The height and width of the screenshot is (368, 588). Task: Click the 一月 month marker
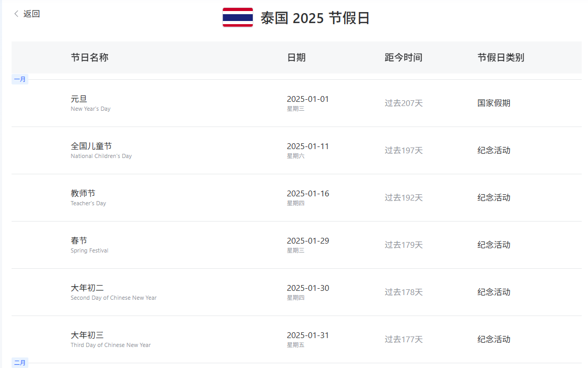(19, 79)
